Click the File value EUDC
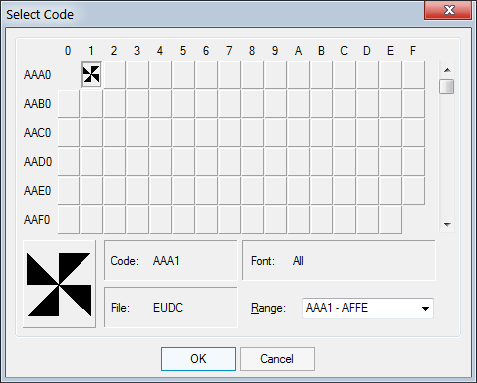Screen dimensions: 477x383 168,308
